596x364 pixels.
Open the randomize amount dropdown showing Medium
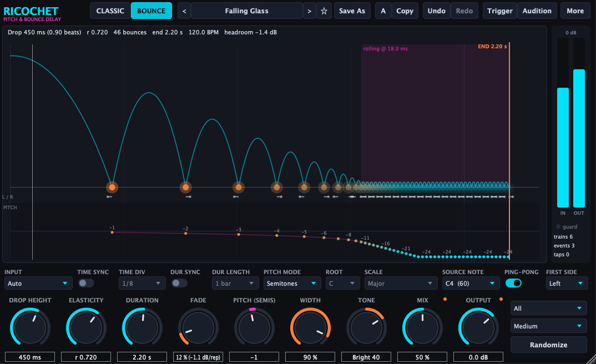point(548,326)
